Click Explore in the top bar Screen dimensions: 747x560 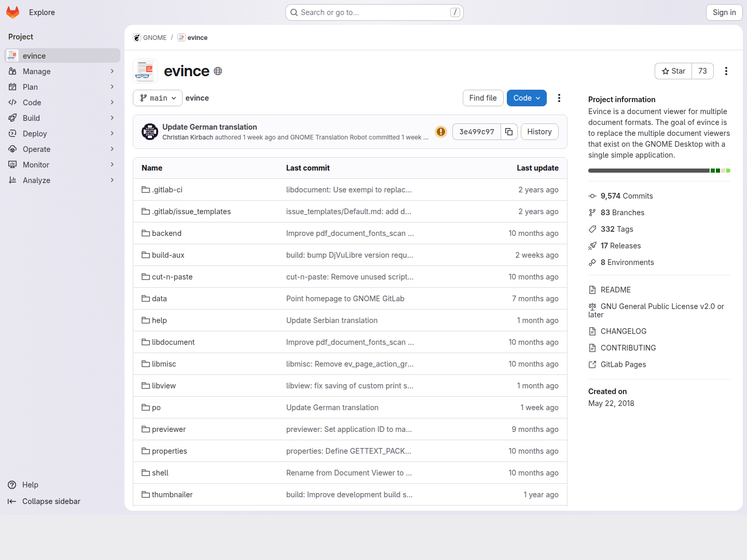(x=42, y=12)
